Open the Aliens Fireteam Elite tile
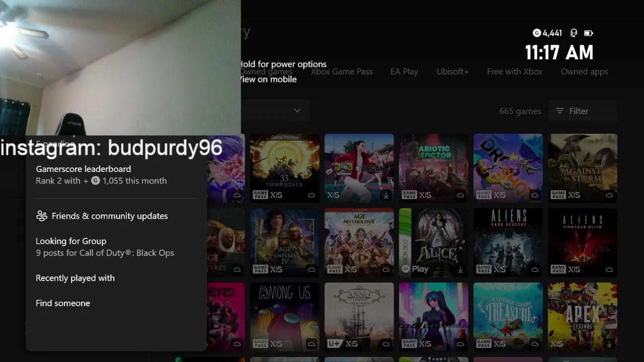 tap(583, 242)
